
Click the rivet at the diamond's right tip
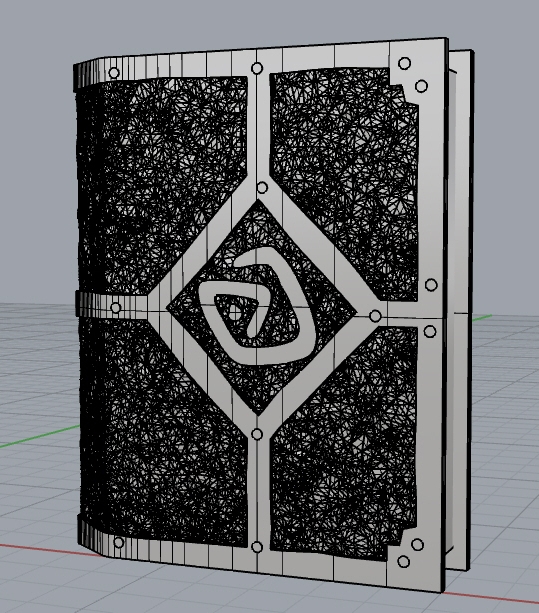[375, 315]
